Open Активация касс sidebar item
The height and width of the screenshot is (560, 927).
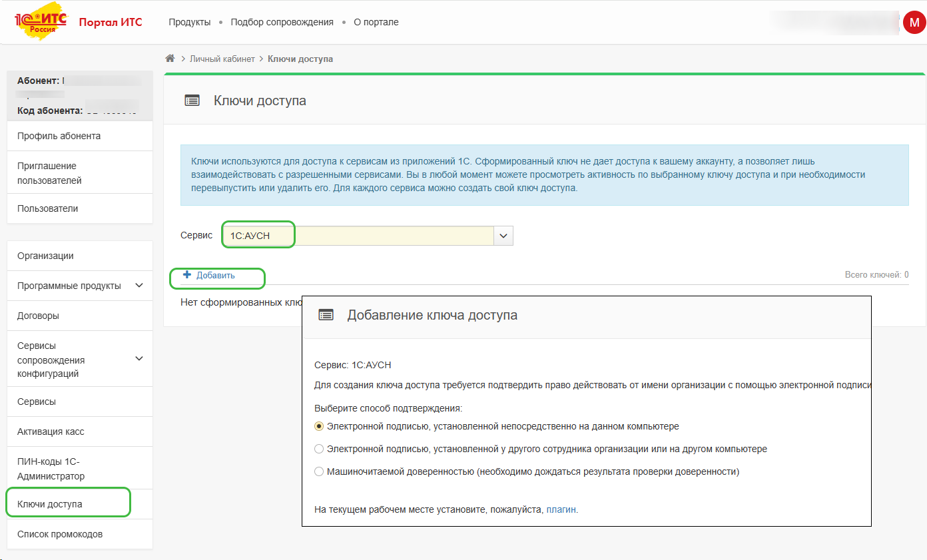[x=51, y=431]
